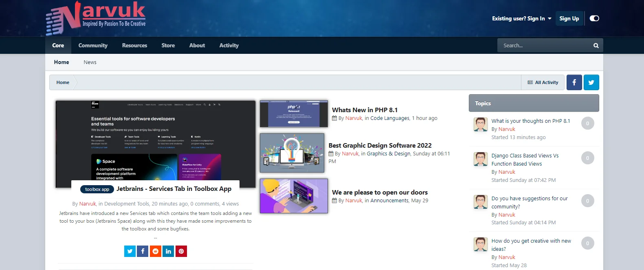The image size is (644, 270).
Task: Open the Whats New in PHP 8.1 title
Action: [x=365, y=110]
